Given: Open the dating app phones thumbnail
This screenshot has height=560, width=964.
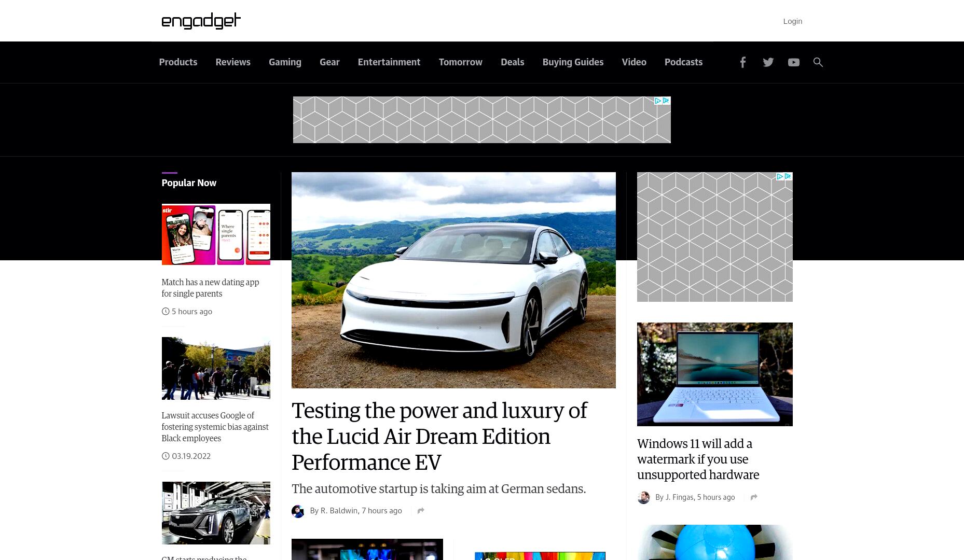Looking at the screenshot, I should pos(216,234).
